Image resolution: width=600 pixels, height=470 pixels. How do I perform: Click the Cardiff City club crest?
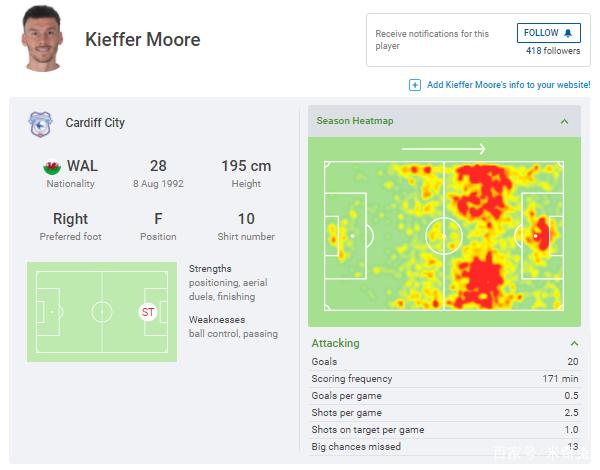(x=40, y=124)
